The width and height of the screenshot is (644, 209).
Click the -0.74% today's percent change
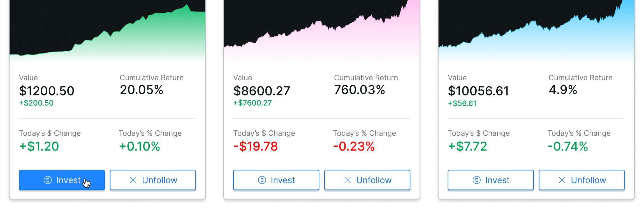[x=568, y=146]
